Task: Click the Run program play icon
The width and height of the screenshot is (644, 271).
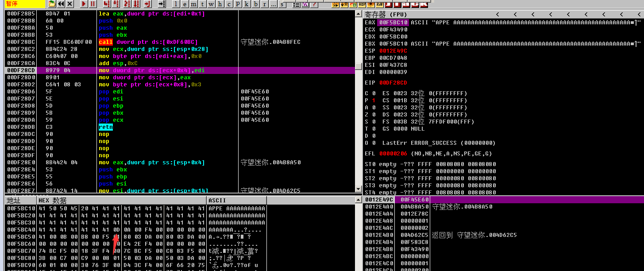Action: click(x=84, y=4)
